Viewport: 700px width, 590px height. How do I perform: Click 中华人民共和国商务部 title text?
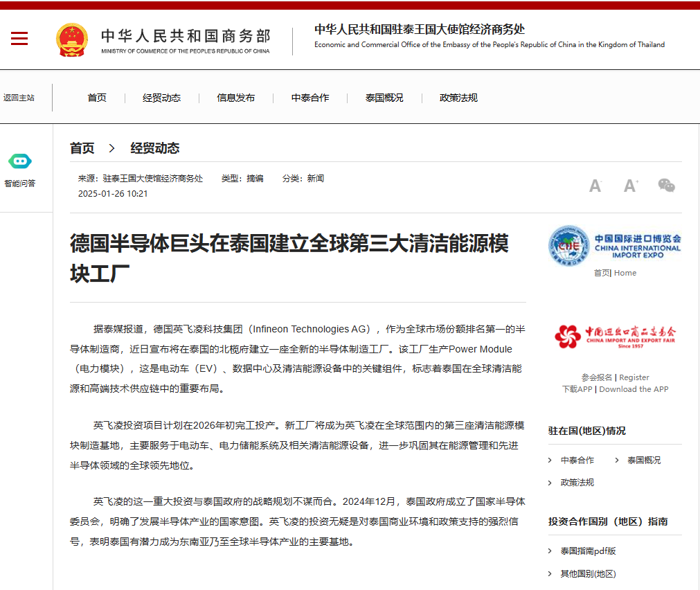(x=186, y=36)
